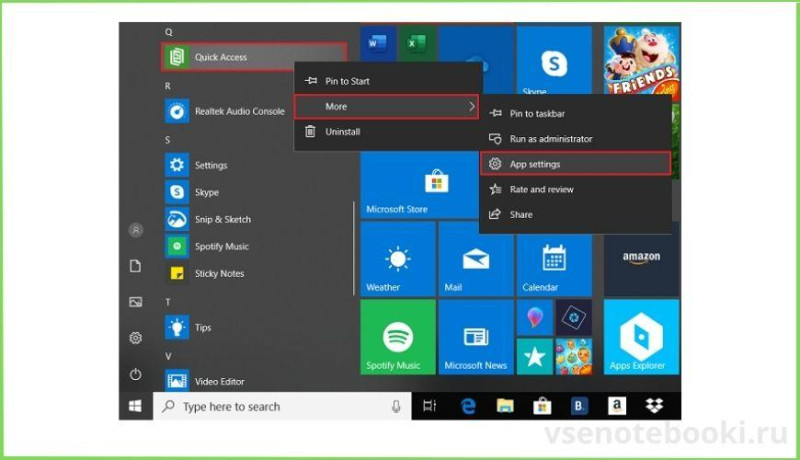Open File Explorer from the taskbar

coord(505,406)
